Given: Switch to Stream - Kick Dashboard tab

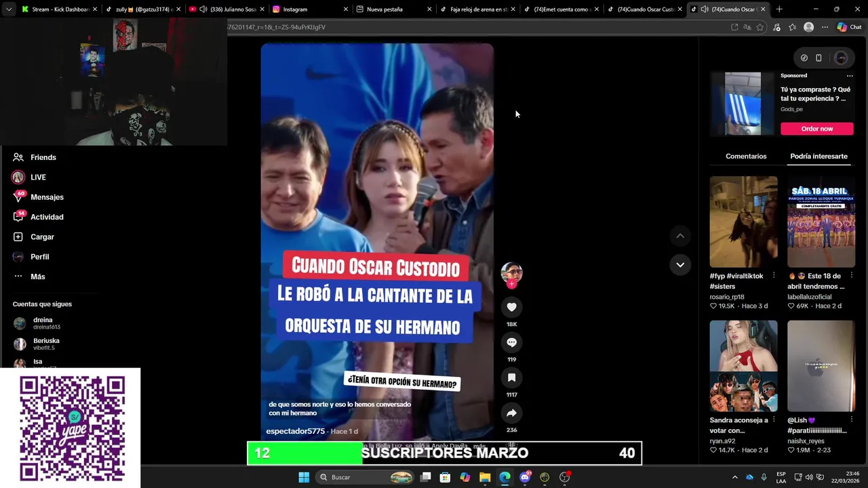Looking at the screenshot, I should [x=60, y=9].
